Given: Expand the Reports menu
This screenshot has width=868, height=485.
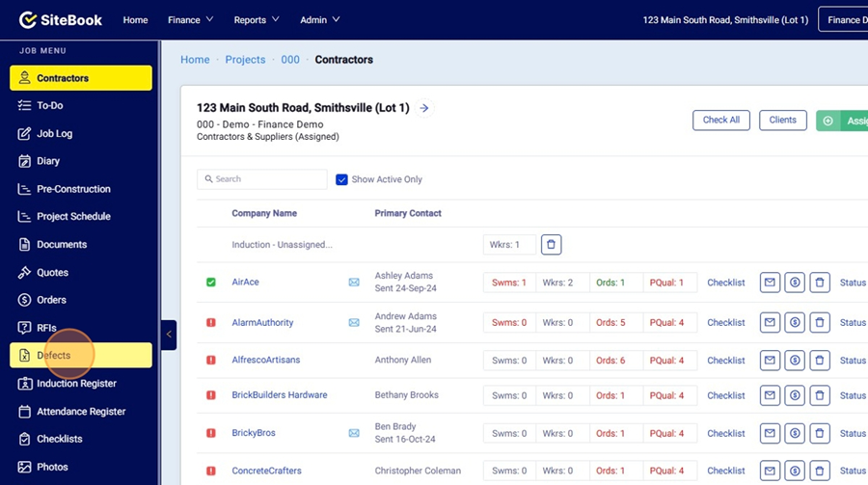Looking at the screenshot, I should (256, 19).
